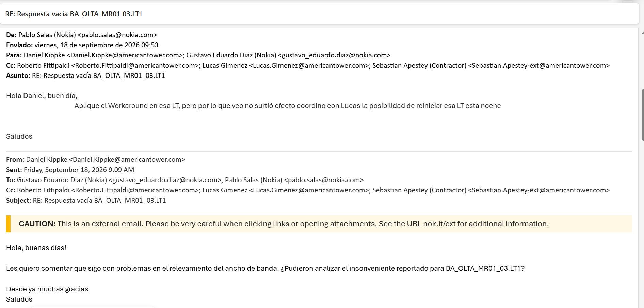This screenshot has width=644, height=308.
Task: Click pablo.salas@nokia.com in the quoted To line
Action: pos(324,180)
